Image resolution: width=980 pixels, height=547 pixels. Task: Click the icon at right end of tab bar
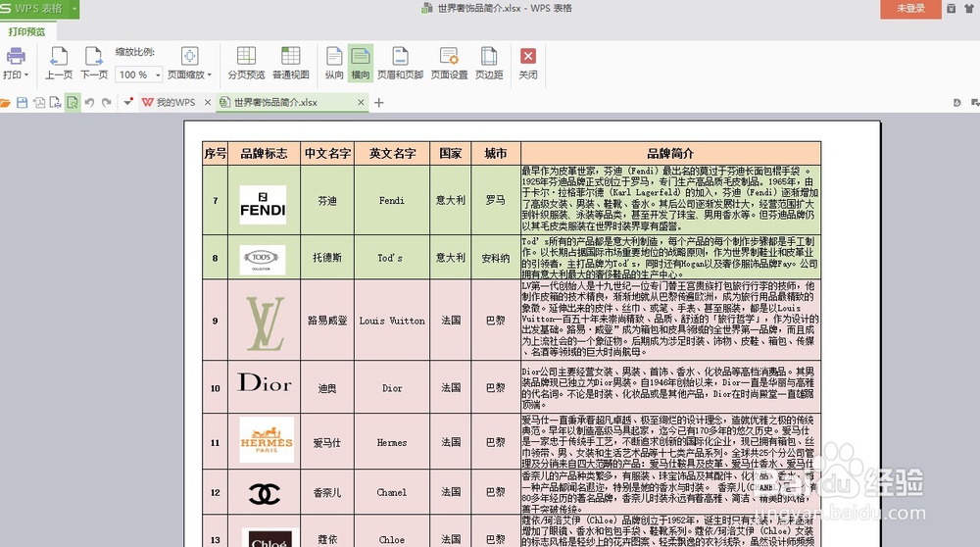tap(974, 103)
